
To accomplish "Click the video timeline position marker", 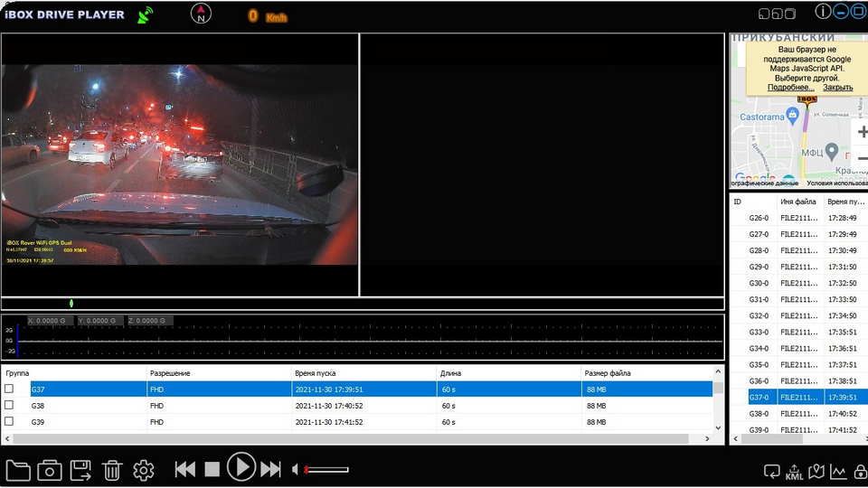I will 71,304.
